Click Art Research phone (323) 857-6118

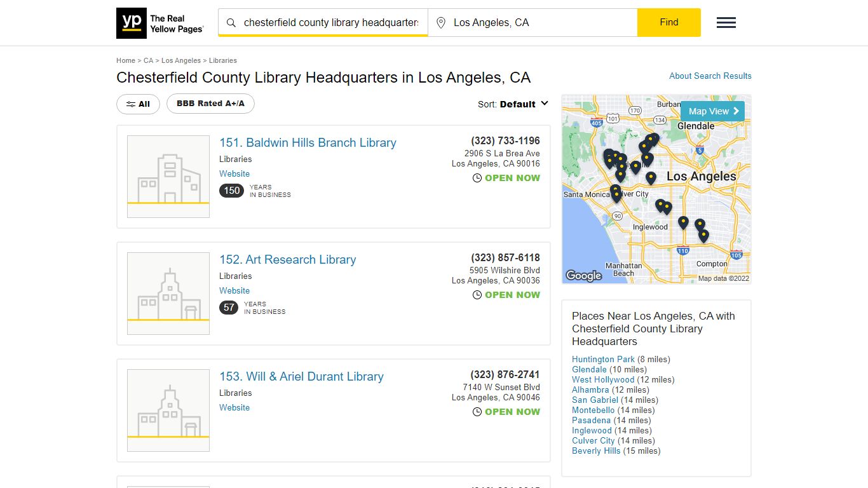click(x=505, y=258)
